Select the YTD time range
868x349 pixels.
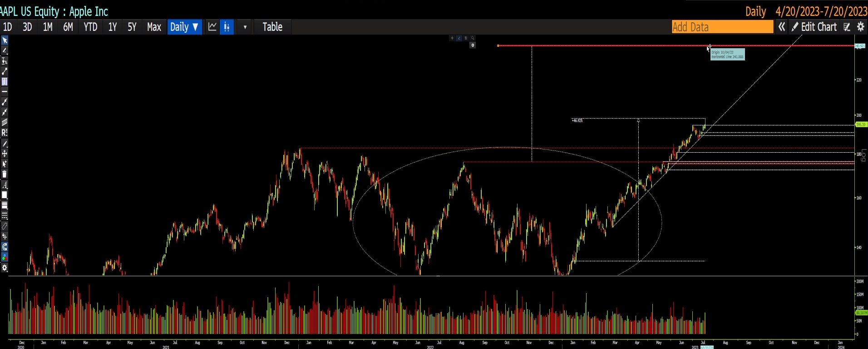coord(90,27)
